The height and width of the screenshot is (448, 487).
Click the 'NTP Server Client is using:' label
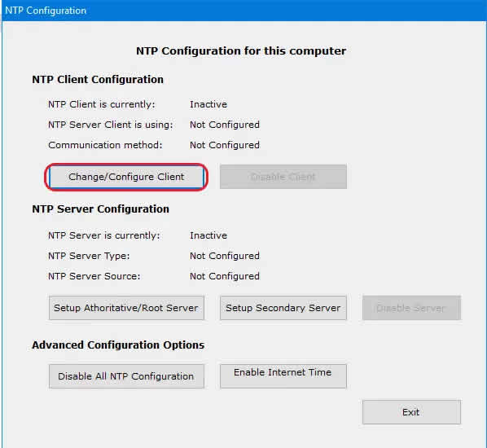110,125
